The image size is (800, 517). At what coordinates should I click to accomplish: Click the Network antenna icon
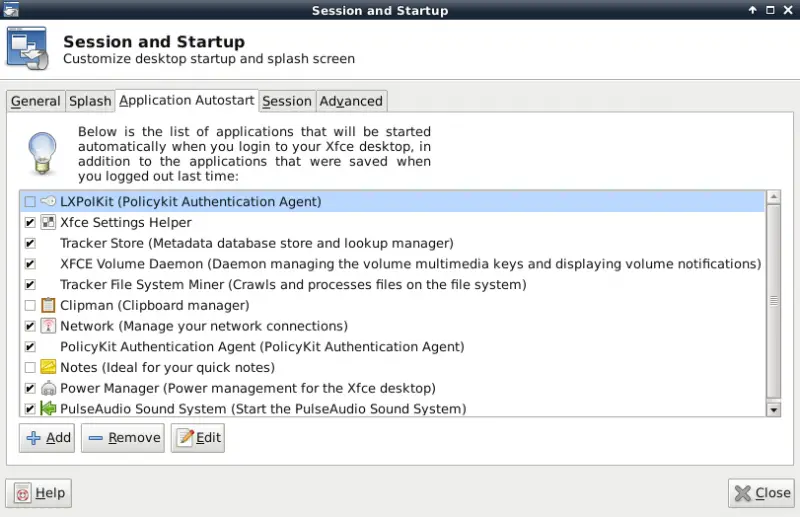(48, 326)
